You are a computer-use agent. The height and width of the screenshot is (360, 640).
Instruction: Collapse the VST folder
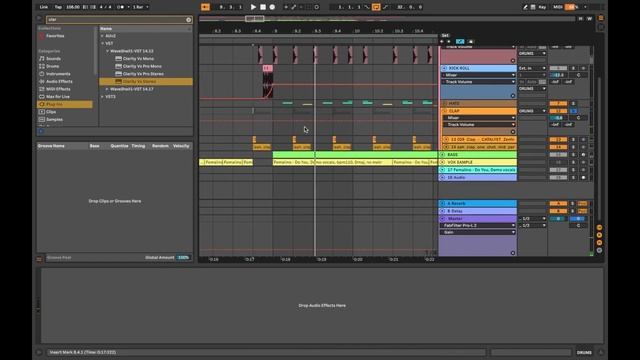click(x=102, y=43)
